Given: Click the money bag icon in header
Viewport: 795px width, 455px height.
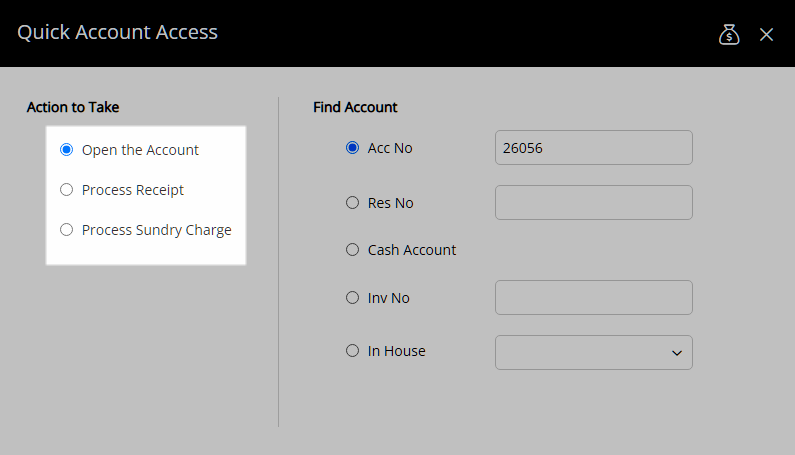Looking at the screenshot, I should 729,34.
